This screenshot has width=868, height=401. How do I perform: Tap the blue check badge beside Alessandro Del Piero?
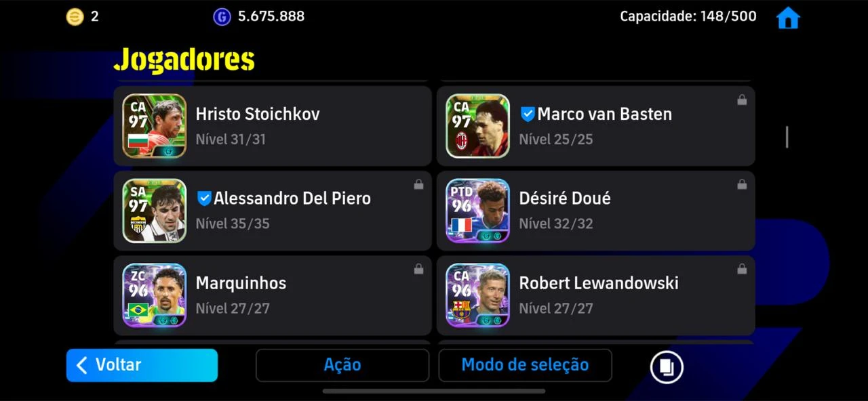(x=204, y=198)
